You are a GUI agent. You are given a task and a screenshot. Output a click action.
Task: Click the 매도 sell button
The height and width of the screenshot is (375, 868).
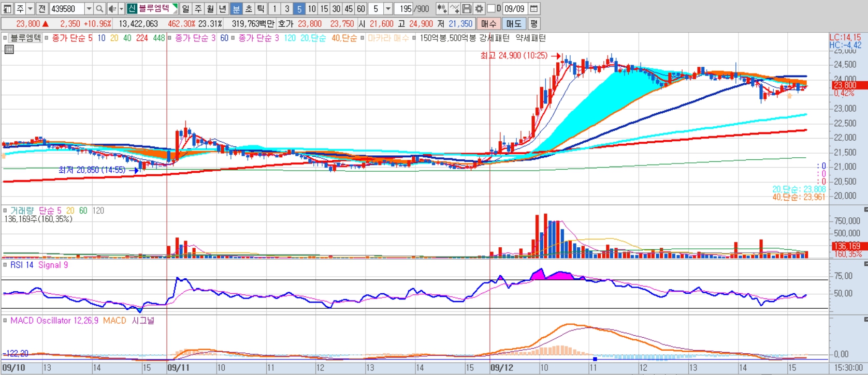(x=514, y=24)
